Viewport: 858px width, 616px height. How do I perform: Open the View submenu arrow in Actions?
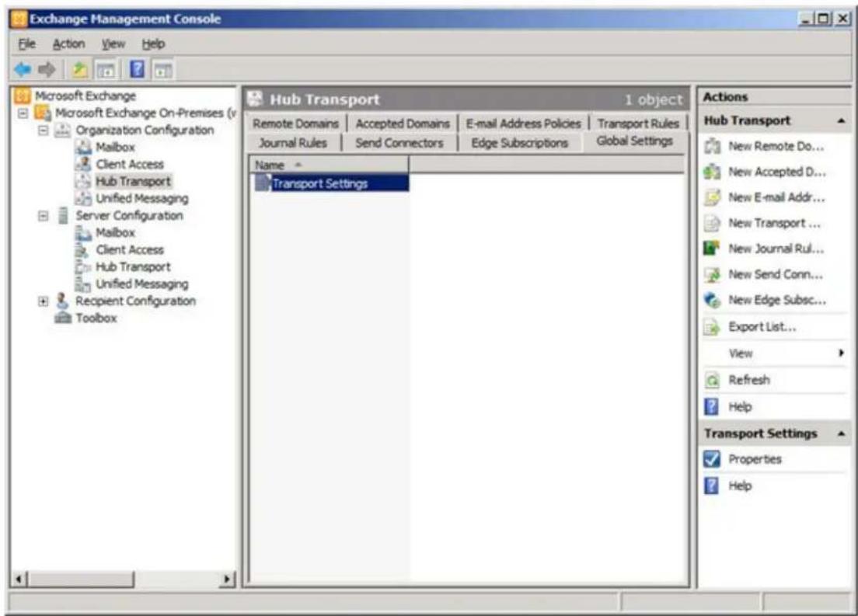pyautogui.click(x=842, y=353)
